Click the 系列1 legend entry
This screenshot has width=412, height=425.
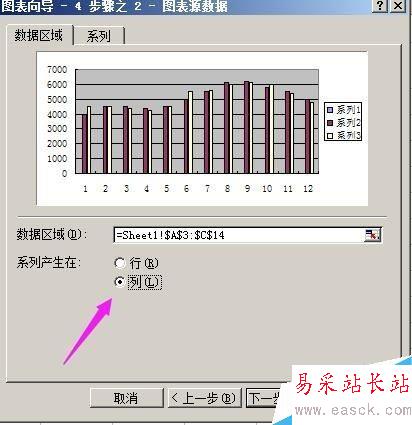point(344,109)
